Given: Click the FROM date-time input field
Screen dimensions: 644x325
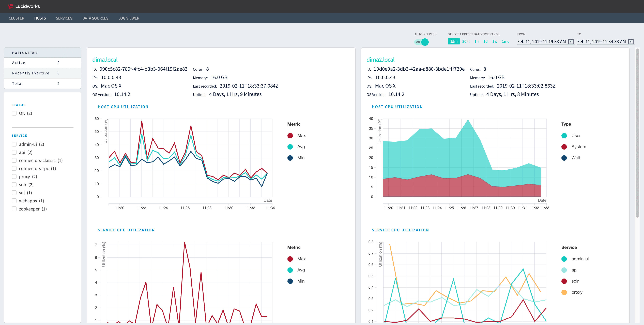Looking at the screenshot, I should (541, 41).
